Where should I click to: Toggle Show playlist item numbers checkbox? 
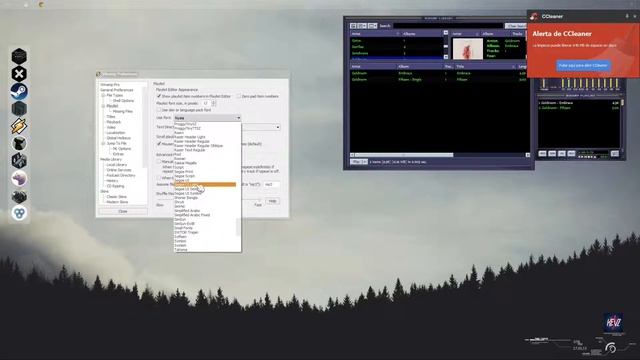pyautogui.click(x=159, y=96)
